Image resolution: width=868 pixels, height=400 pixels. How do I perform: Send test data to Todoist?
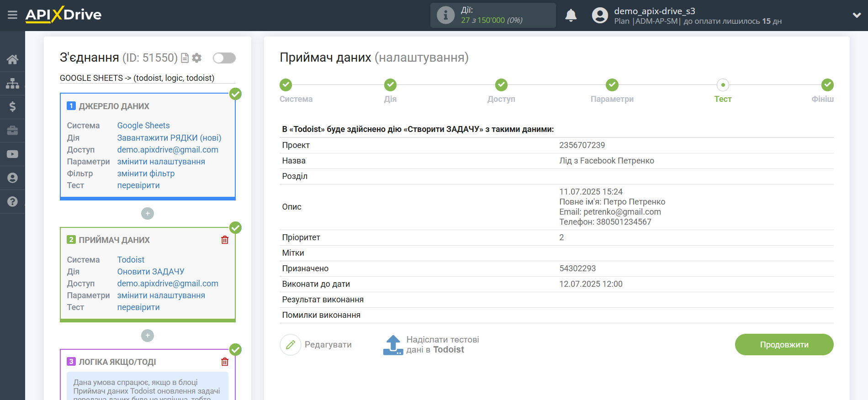[431, 345]
